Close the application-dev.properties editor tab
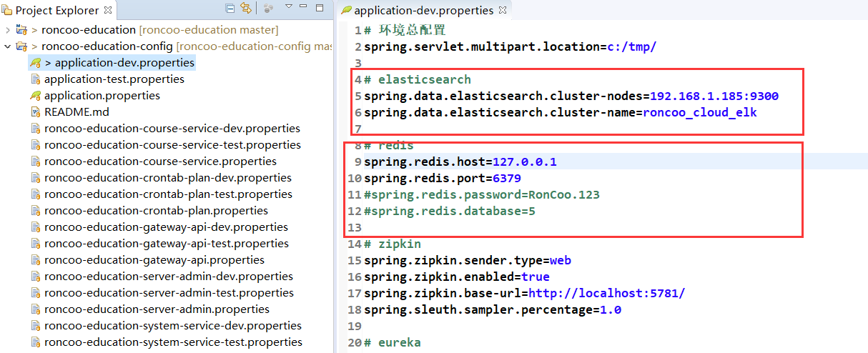 tap(503, 11)
